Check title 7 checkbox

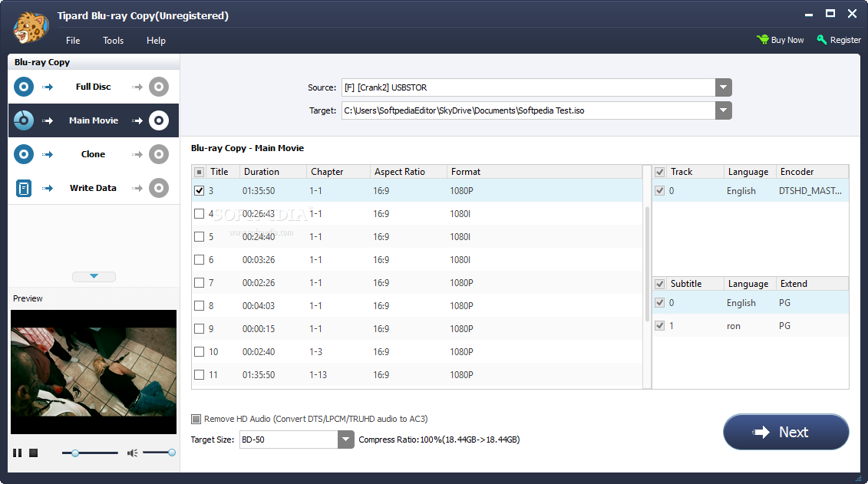200,283
